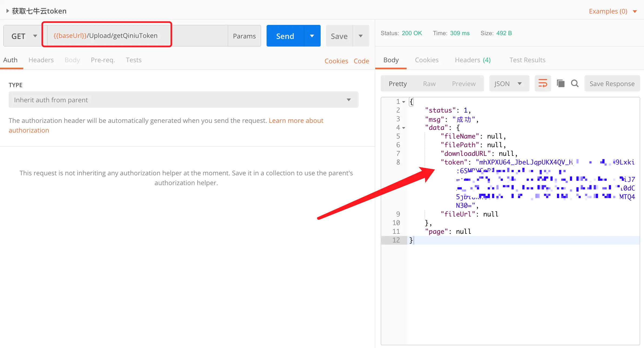The width and height of the screenshot is (644, 348).
Task: Switch to the request Headers tab
Action: 41,60
